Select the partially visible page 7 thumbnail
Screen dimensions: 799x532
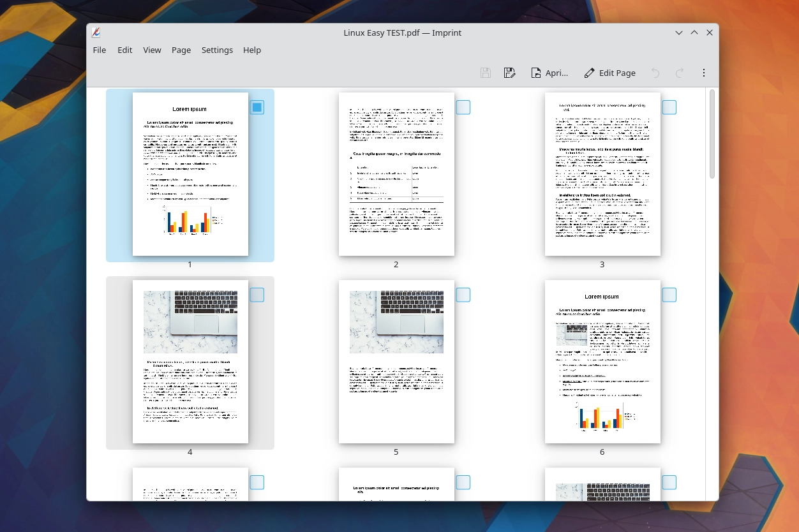(190, 484)
